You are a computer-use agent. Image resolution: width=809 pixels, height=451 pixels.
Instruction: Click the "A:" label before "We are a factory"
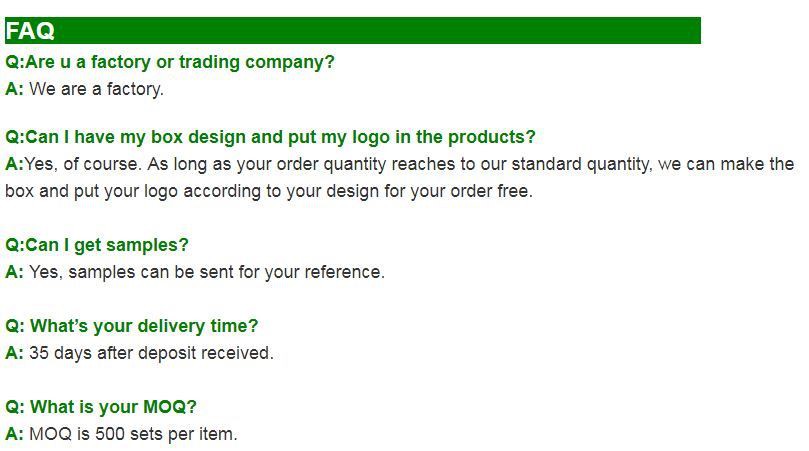[14, 89]
